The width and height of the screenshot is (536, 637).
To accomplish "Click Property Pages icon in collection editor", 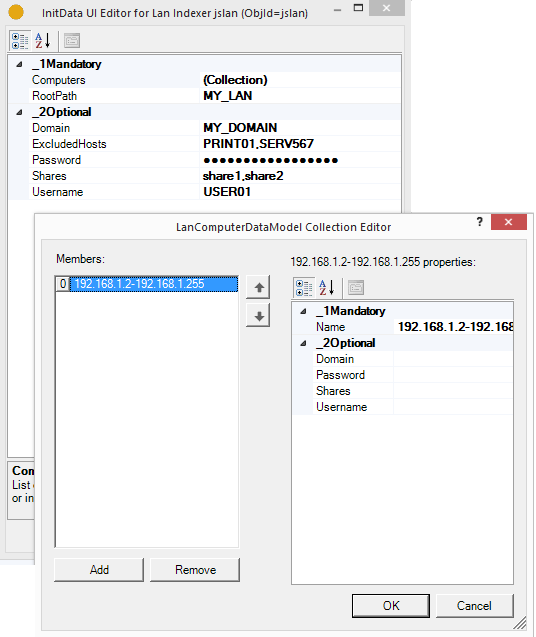I will click(356, 288).
